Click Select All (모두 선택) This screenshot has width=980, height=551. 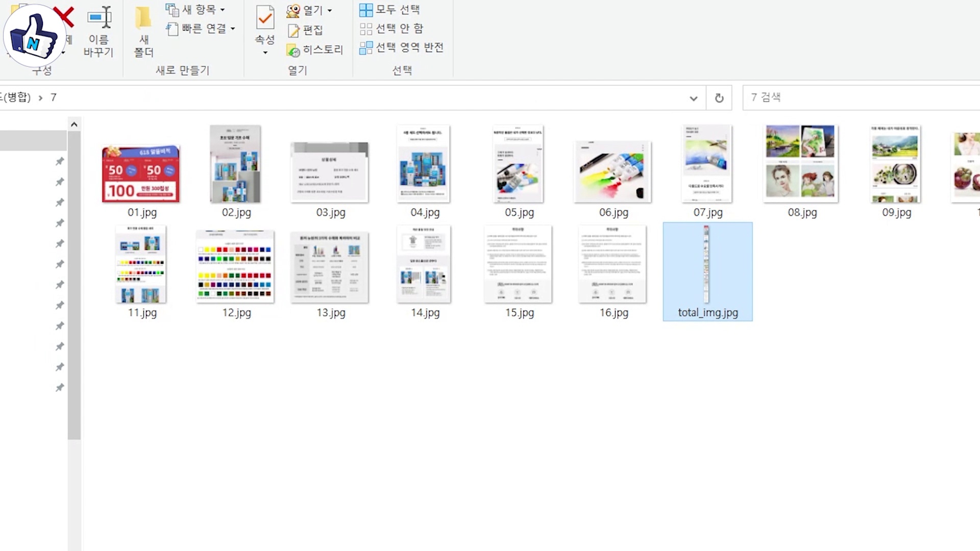(390, 10)
